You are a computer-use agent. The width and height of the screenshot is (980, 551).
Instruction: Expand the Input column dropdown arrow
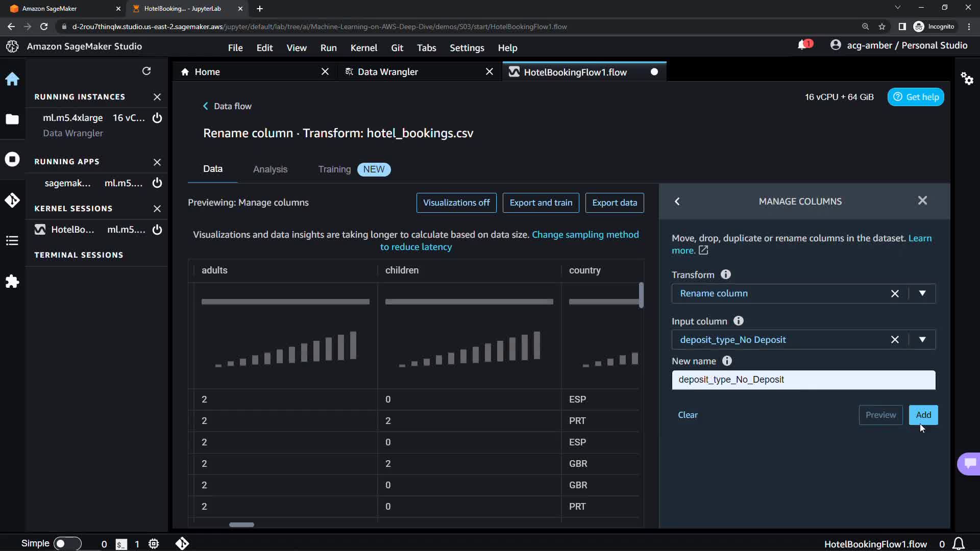(x=922, y=340)
